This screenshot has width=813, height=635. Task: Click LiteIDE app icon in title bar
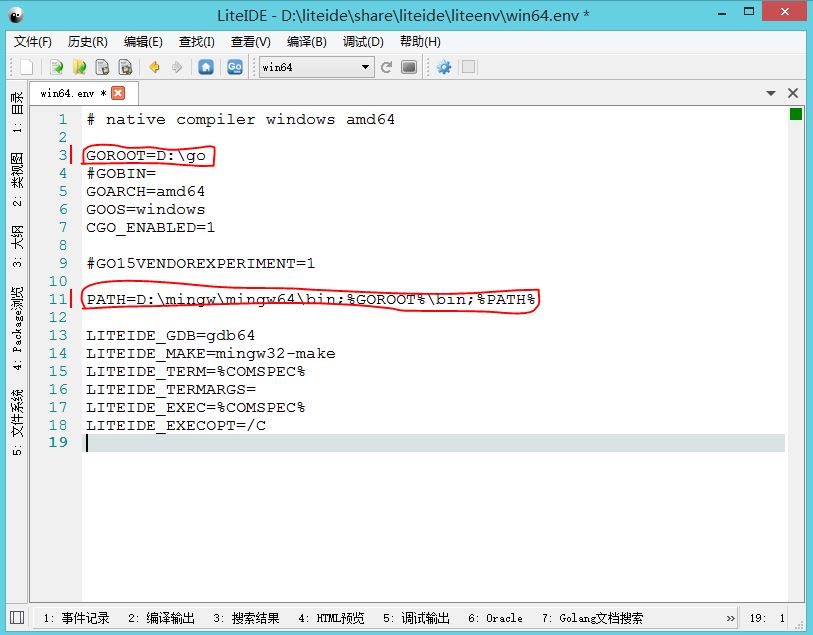click(x=16, y=16)
